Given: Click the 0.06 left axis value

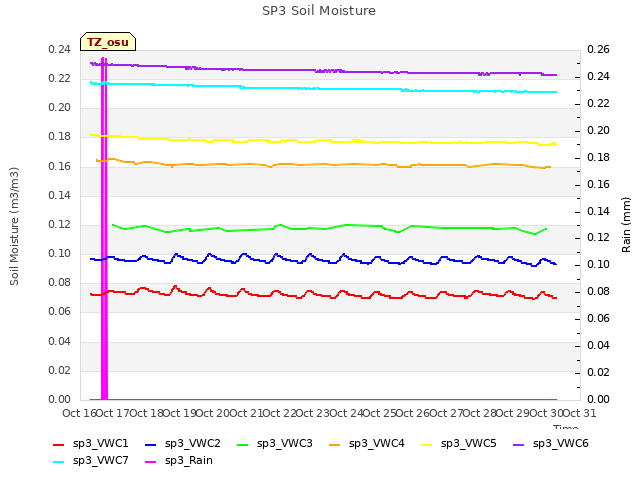Looking at the screenshot, I should (60, 312).
